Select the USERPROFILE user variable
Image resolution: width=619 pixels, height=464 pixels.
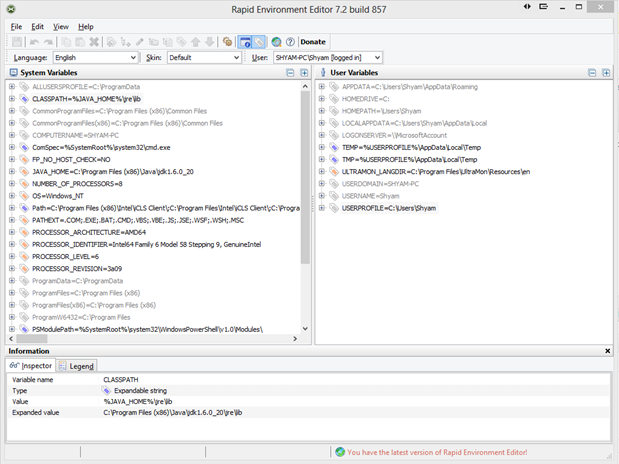pos(388,207)
